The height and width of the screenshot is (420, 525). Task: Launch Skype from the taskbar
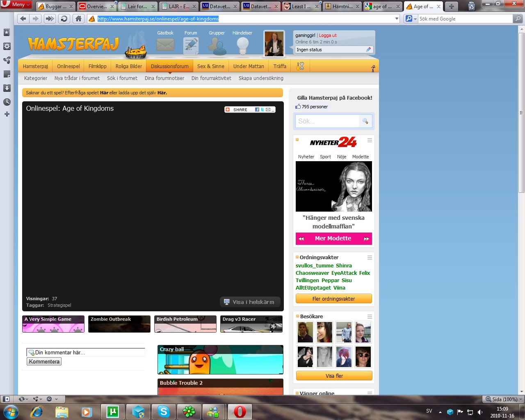click(164, 411)
